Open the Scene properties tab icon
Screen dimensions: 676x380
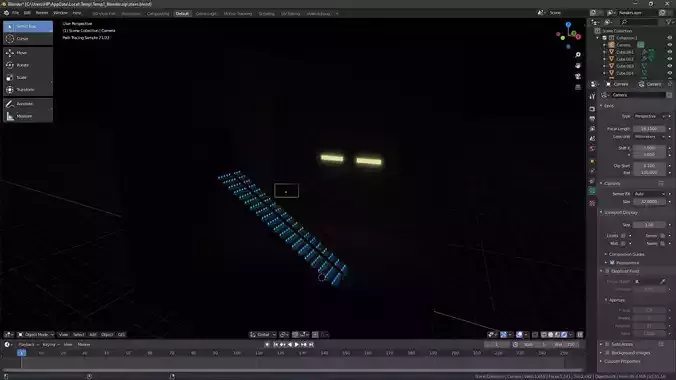pos(592,138)
